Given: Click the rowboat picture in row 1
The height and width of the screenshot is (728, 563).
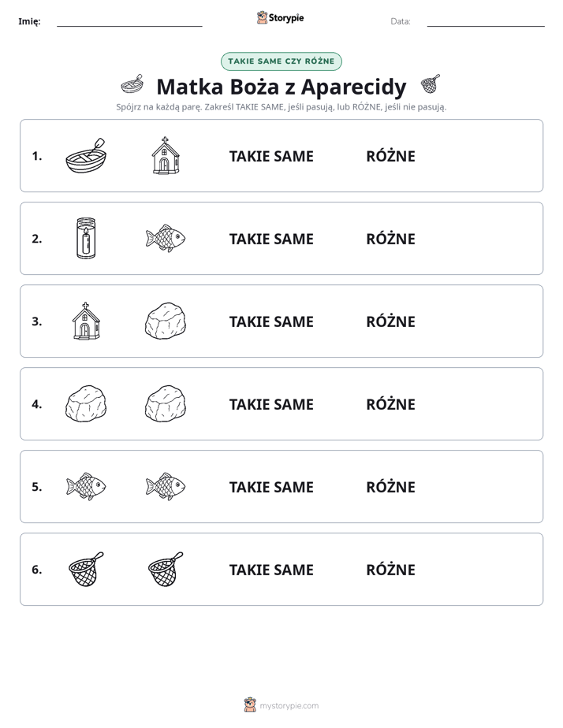Looking at the screenshot, I should pos(86,155).
